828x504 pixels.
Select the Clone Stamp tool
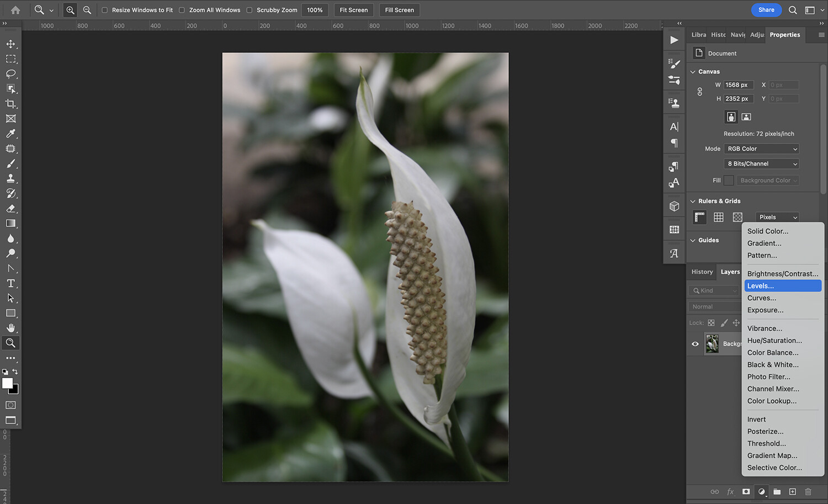[11, 178]
